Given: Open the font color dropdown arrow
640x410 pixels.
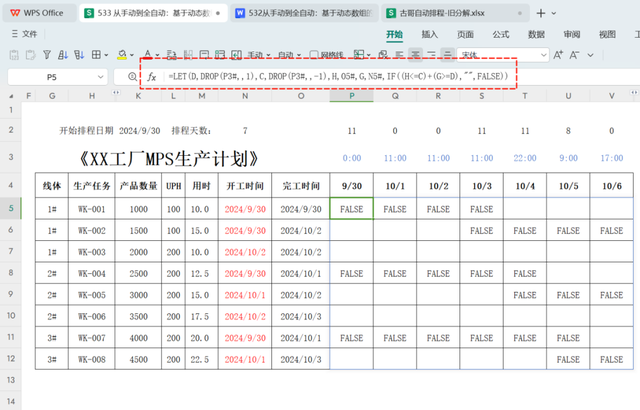Looking at the screenshot, I should coord(158,55).
